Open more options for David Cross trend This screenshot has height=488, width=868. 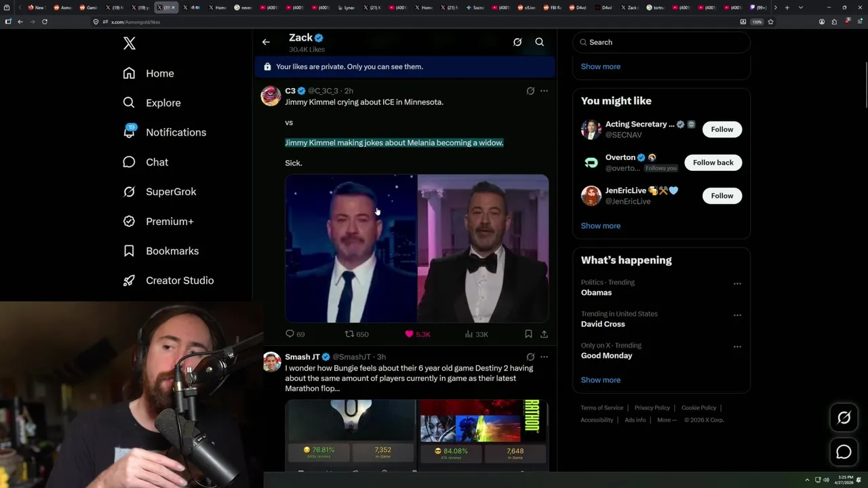(737, 315)
